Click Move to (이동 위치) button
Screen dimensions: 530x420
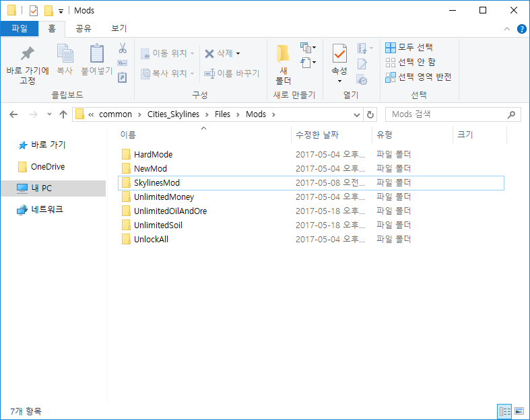pos(167,53)
